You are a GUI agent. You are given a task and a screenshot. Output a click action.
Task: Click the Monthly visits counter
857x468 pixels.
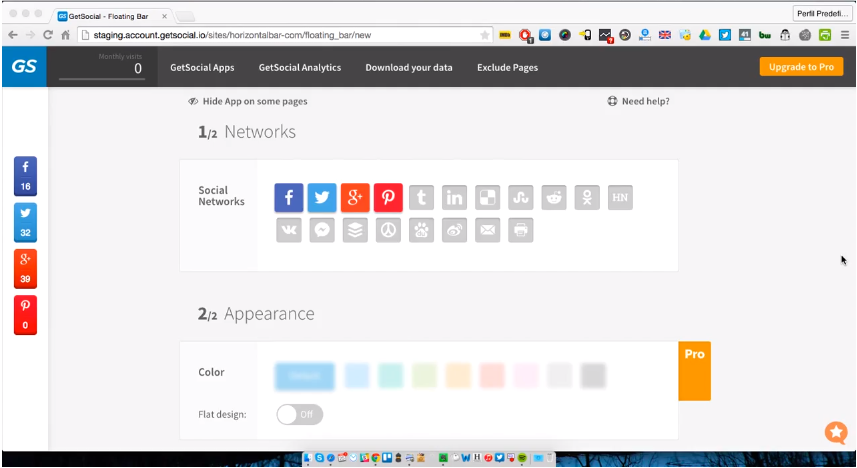point(102,66)
